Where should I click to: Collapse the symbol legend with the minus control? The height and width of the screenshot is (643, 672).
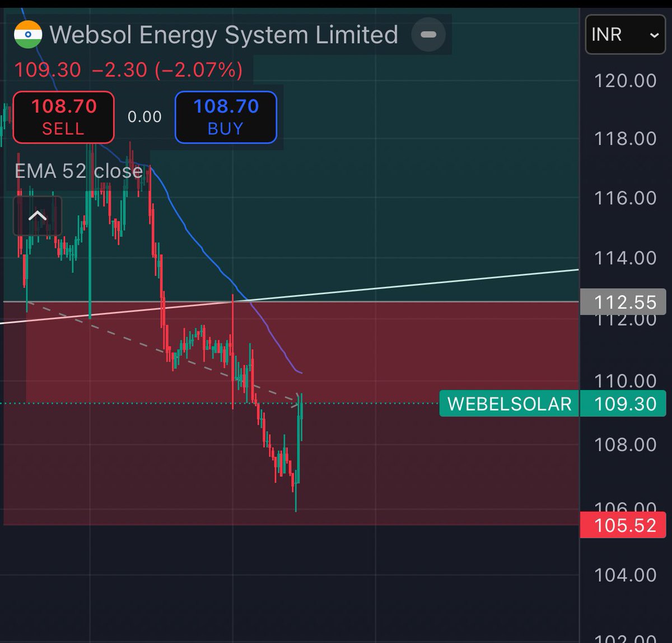tap(428, 35)
